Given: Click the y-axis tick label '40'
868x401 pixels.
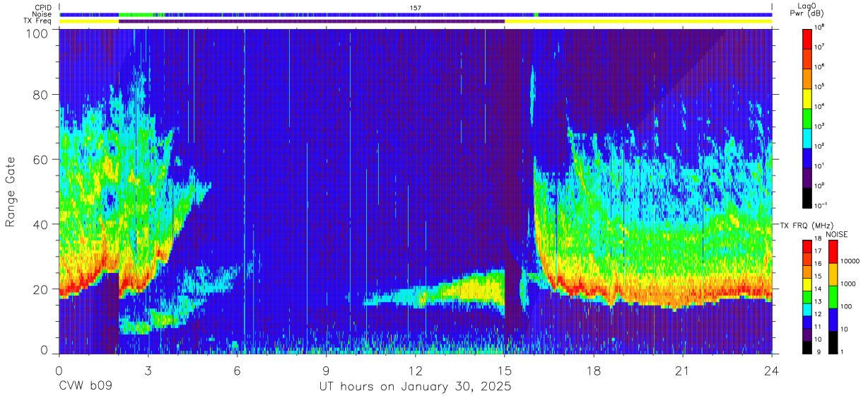Looking at the screenshot, I should tap(40, 225).
